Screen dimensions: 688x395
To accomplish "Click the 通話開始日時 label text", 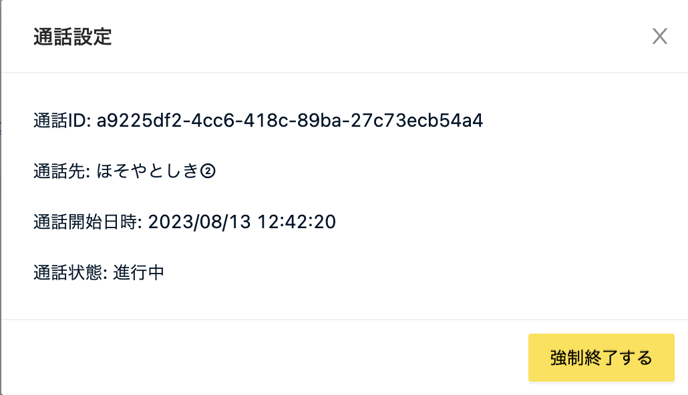I will [87, 222].
